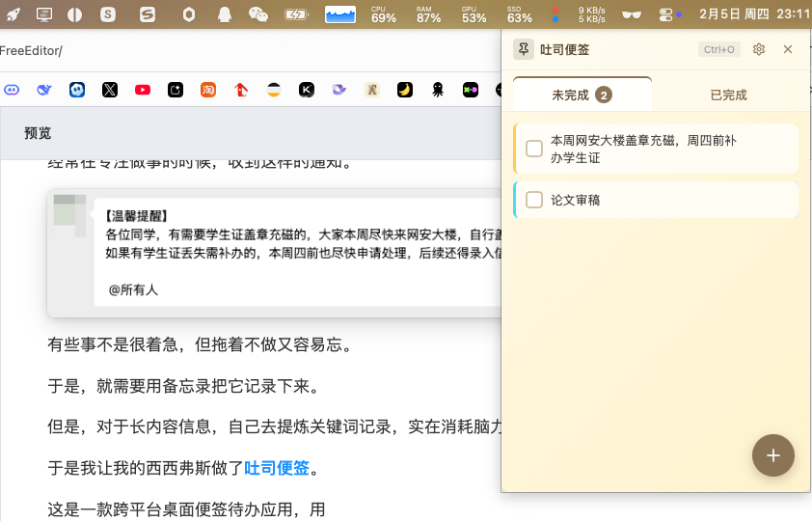The image size is (812, 521).
Task: Open macOS Control Center toggles icon
Action: point(666,14)
